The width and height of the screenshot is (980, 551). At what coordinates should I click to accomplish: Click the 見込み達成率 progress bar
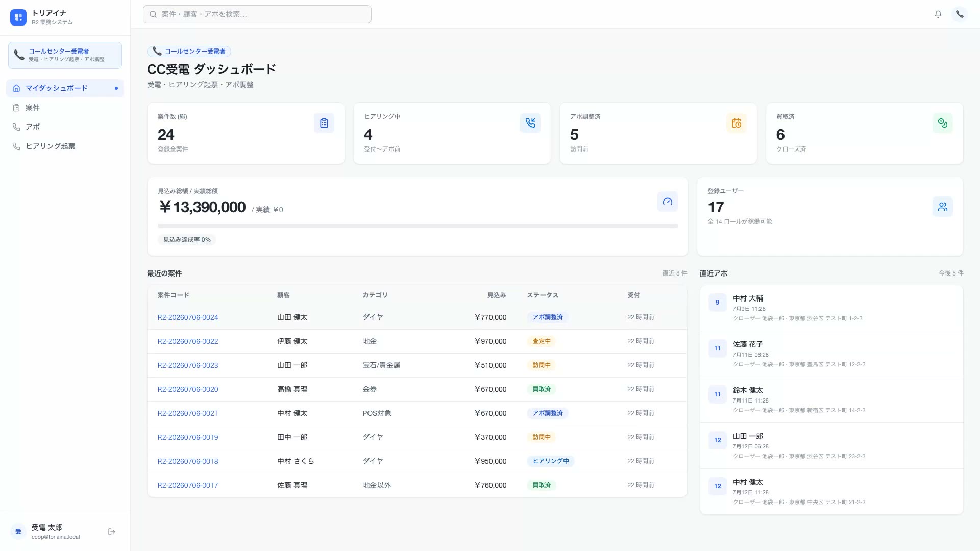(418, 226)
